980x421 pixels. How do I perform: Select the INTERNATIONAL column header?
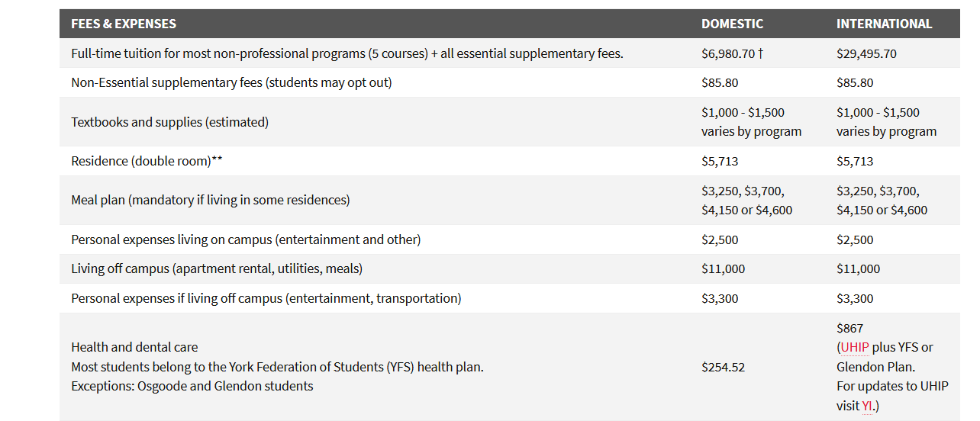point(884,24)
